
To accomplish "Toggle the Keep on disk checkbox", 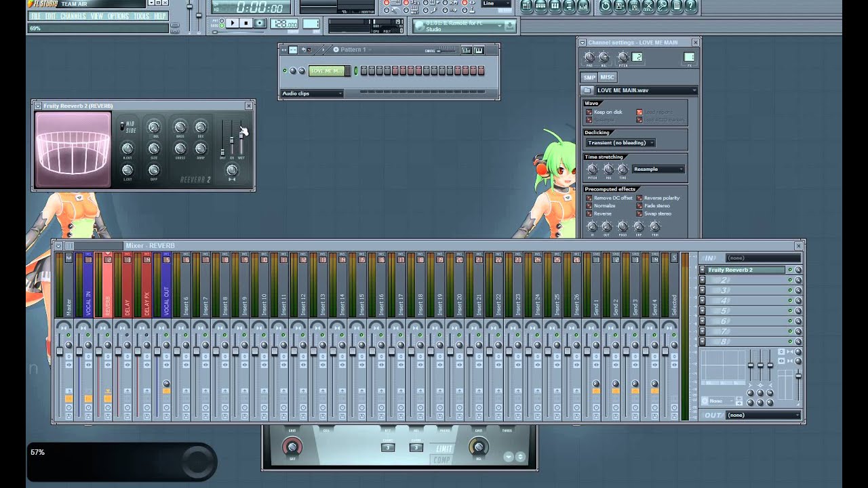I will 589,112.
